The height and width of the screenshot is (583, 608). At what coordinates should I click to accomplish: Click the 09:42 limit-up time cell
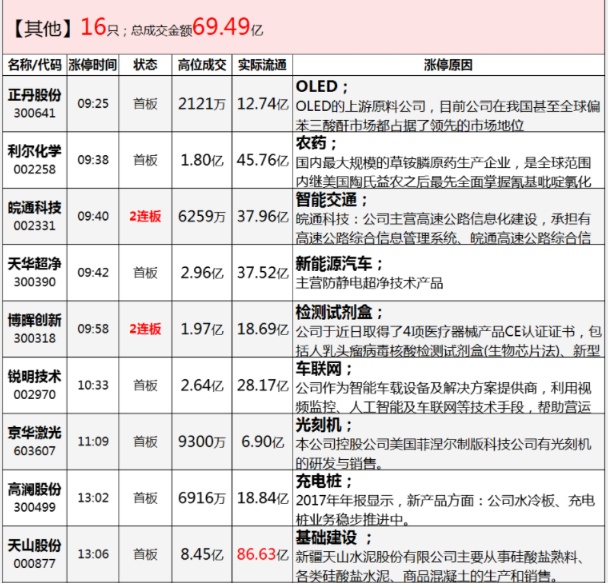[x=93, y=273]
